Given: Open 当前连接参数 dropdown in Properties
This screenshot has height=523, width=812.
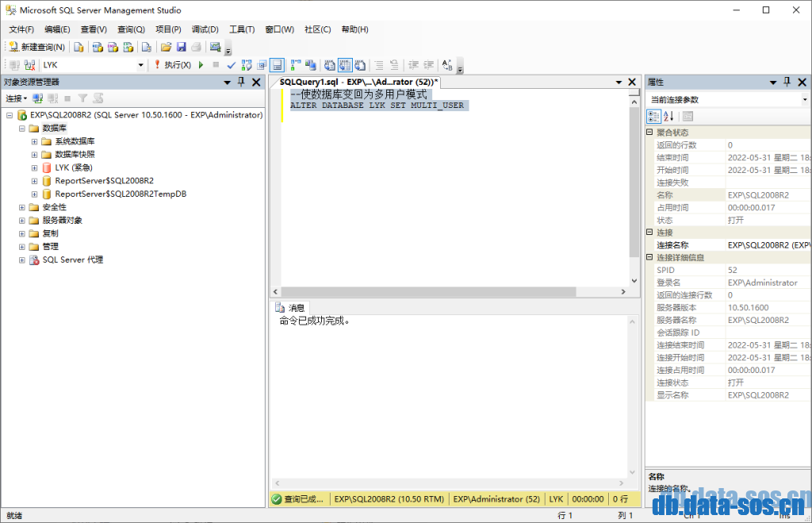Looking at the screenshot, I should click(x=804, y=99).
